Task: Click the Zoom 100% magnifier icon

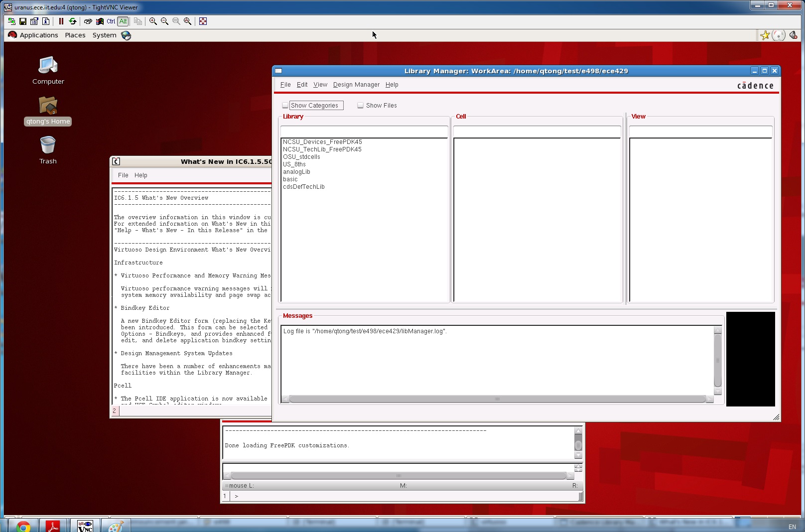Action: (x=176, y=21)
